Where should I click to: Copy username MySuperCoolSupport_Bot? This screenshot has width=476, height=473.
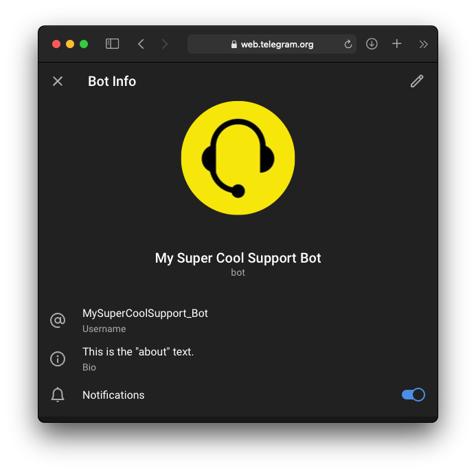(x=145, y=313)
